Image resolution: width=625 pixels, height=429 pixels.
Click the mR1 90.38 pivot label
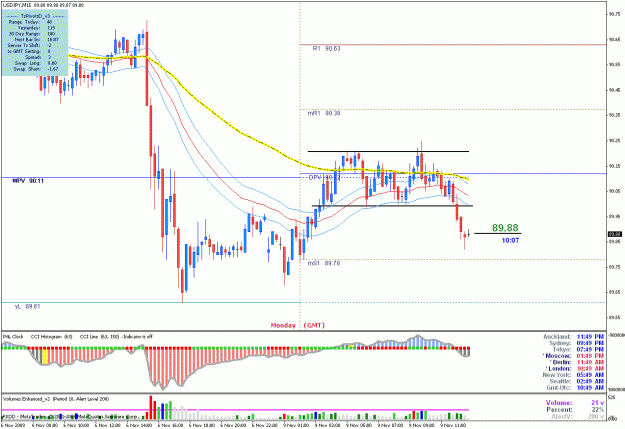324,114
